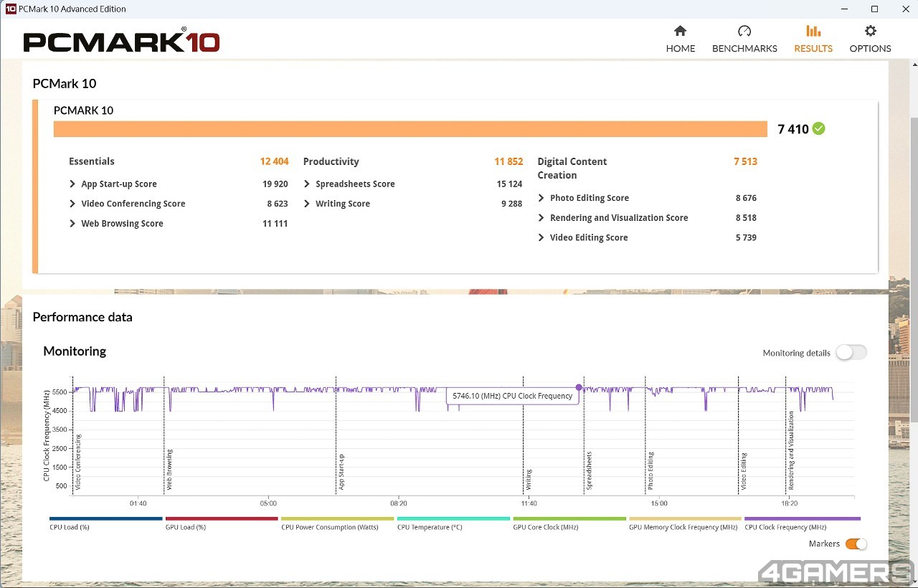
Task: Click the Home house icon
Action: (x=680, y=31)
